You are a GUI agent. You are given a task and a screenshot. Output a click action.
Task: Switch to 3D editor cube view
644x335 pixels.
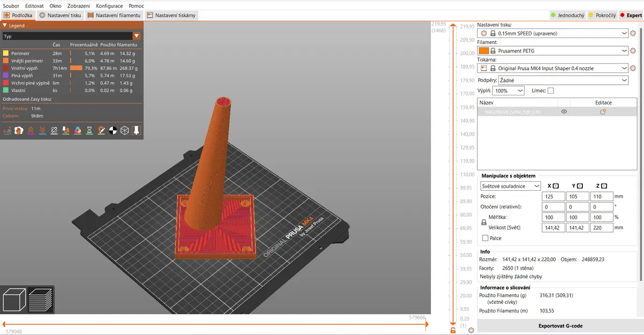14,300
